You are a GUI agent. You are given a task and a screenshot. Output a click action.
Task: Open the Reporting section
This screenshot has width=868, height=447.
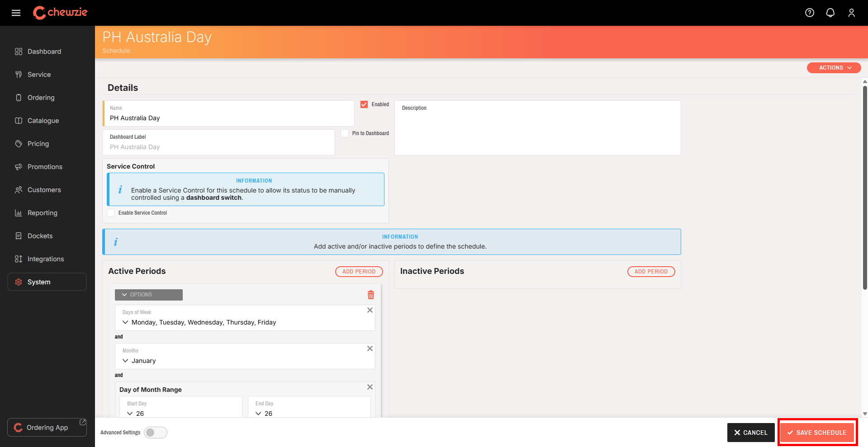pos(47,213)
